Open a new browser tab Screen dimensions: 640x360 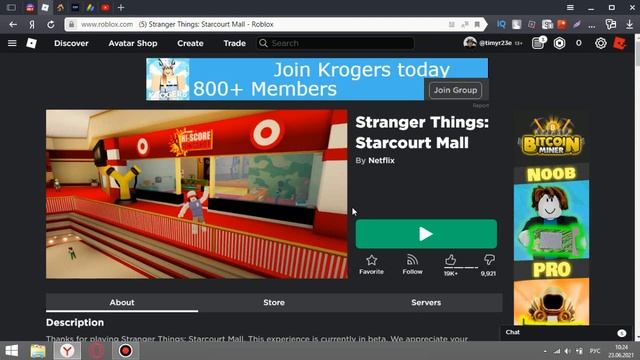click(x=121, y=7)
